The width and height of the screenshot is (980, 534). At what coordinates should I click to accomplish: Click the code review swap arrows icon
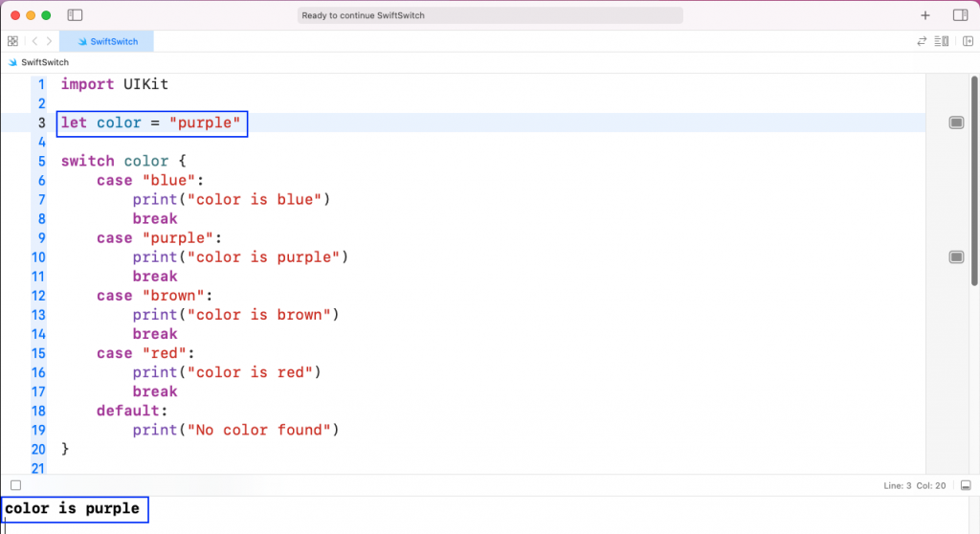[922, 41]
